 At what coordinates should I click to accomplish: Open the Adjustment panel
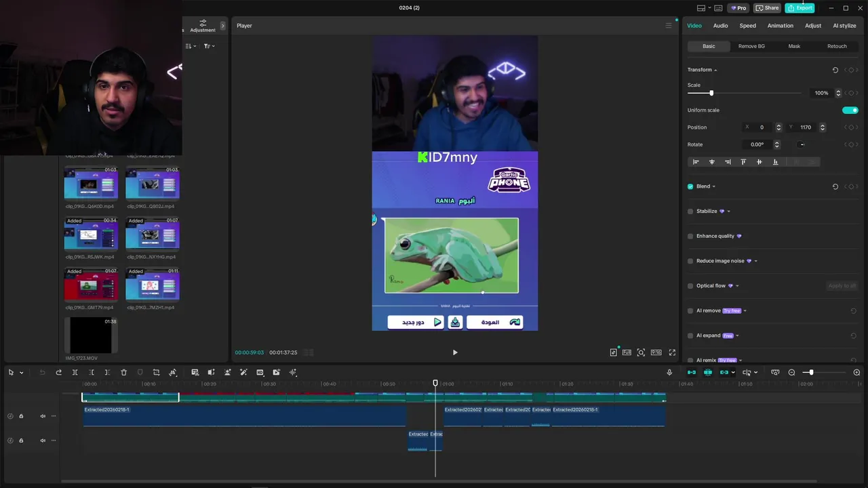(203, 26)
